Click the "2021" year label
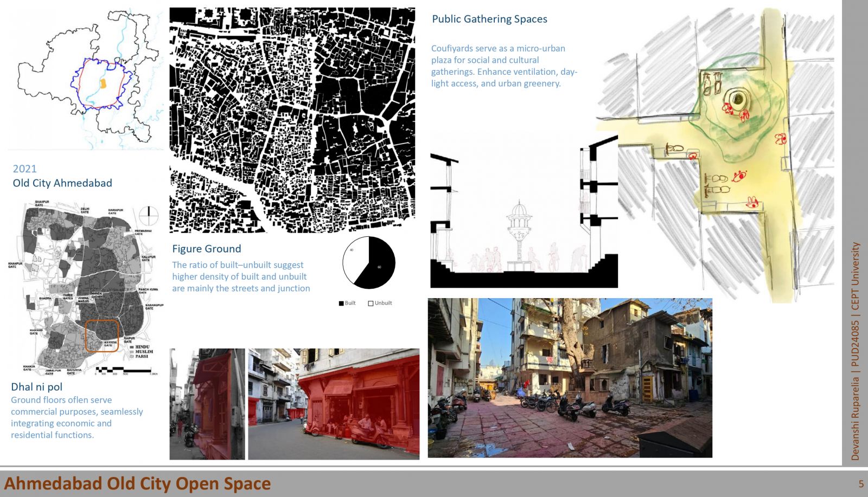This screenshot has height=497, width=868. [25, 169]
